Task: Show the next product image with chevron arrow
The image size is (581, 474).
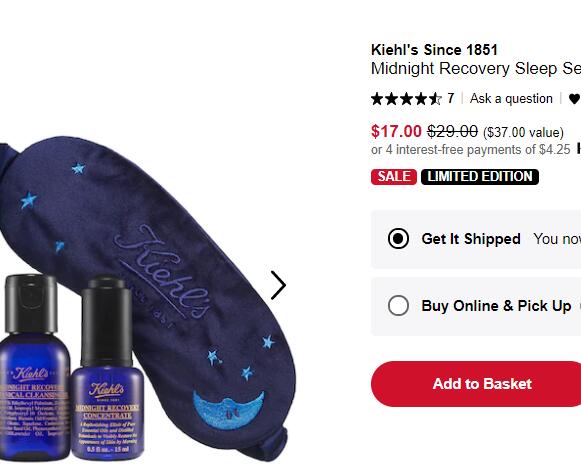Action: coord(278,285)
